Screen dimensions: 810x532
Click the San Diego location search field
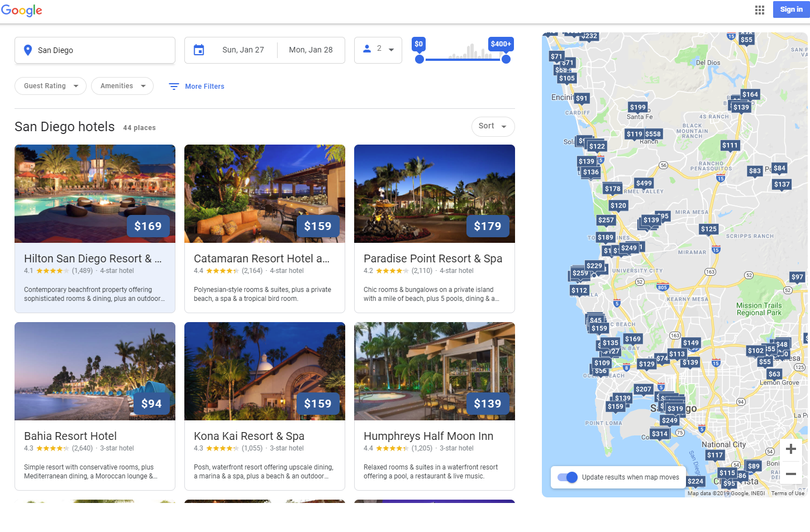[101, 50]
